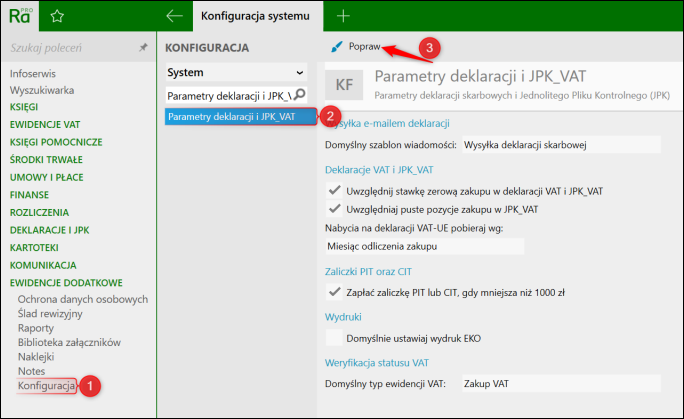Open Wyszukiwarka in the sidebar
This screenshot has height=419, width=684.
(x=42, y=90)
